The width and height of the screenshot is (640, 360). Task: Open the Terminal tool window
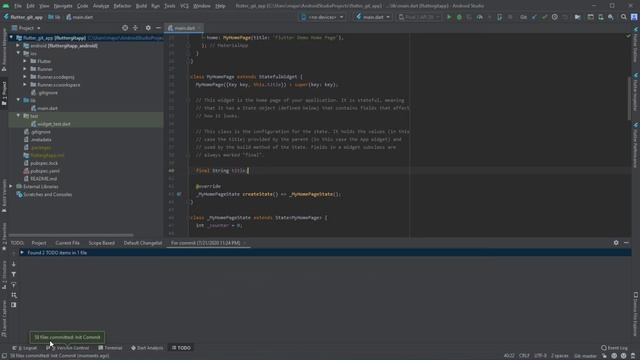[x=110, y=348]
